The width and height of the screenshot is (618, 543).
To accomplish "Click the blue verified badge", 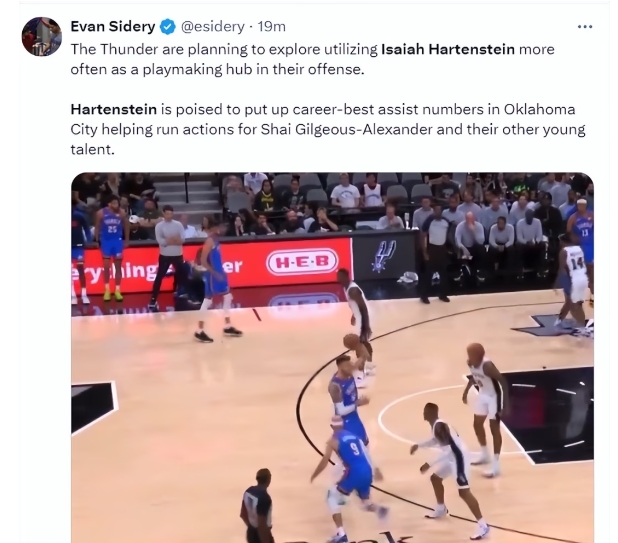I will [168, 27].
